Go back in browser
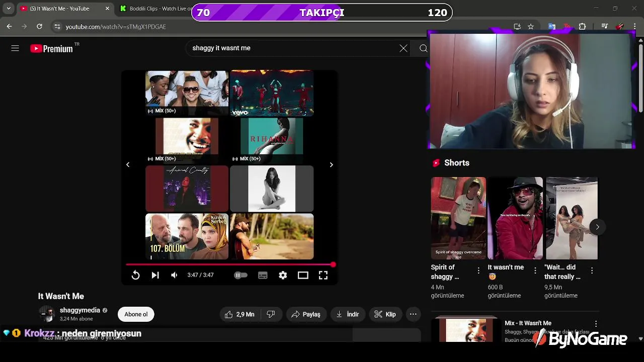The height and width of the screenshot is (362, 644). [x=10, y=26]
